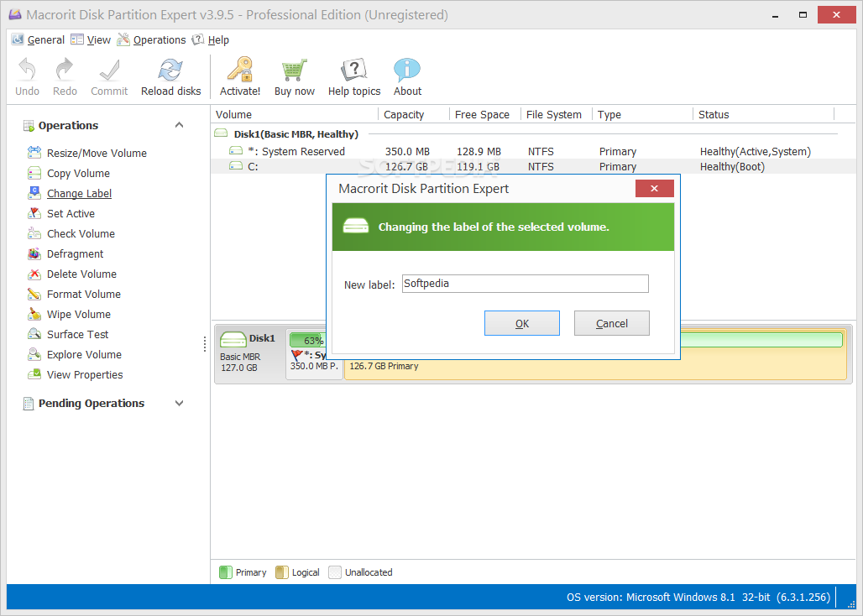Run Check Volume operation

tap(71, 234)
